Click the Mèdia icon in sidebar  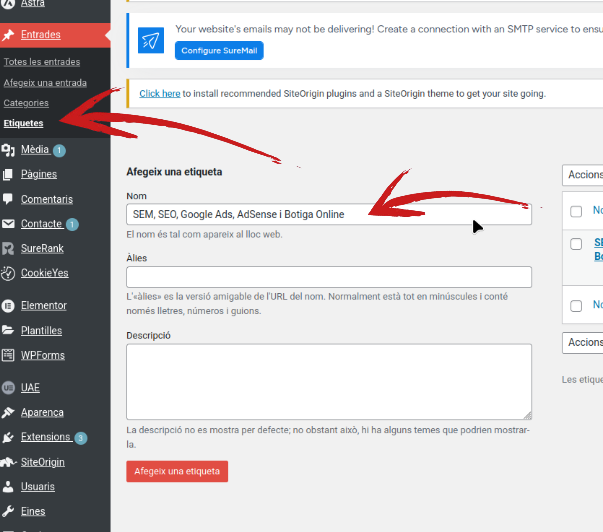tap(9, 150)
